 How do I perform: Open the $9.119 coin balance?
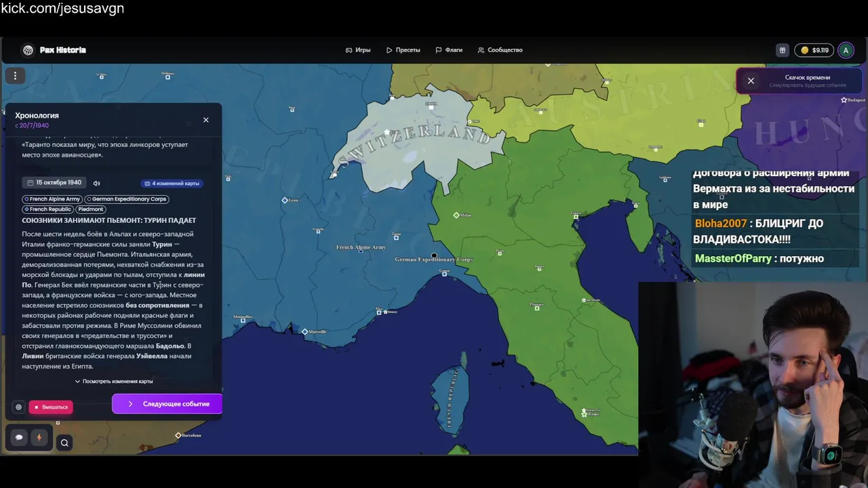(x=814, y=50)
